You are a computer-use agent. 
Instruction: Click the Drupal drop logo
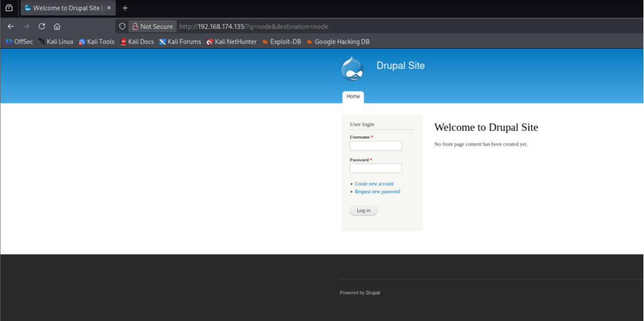click(x=352, y=69)
